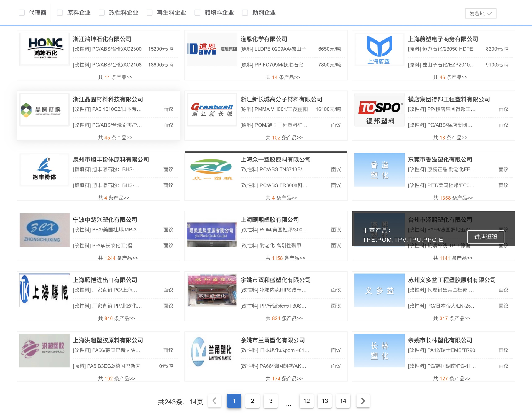Jump to page 13

coord(325,401)
